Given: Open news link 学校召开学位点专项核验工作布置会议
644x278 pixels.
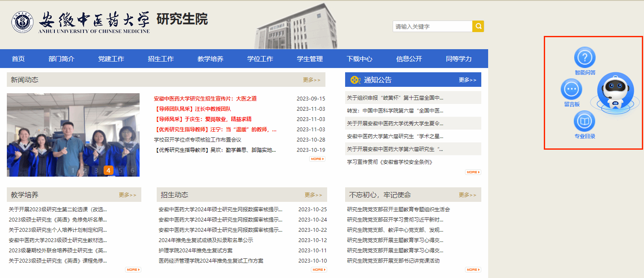Looking at the screenshot, I should coord(197,140).
